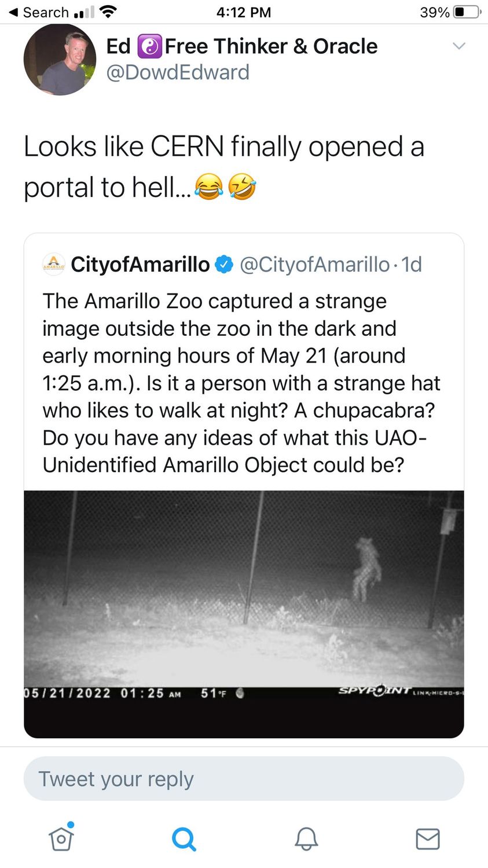488x868 pixels.
Task: Go back to Search app
Action: (x=39, y=12)
